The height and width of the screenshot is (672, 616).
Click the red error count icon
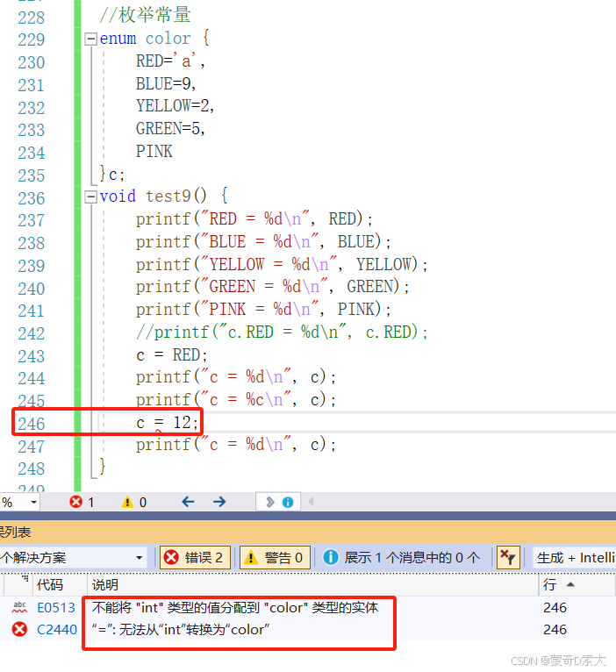pos(75,502)
